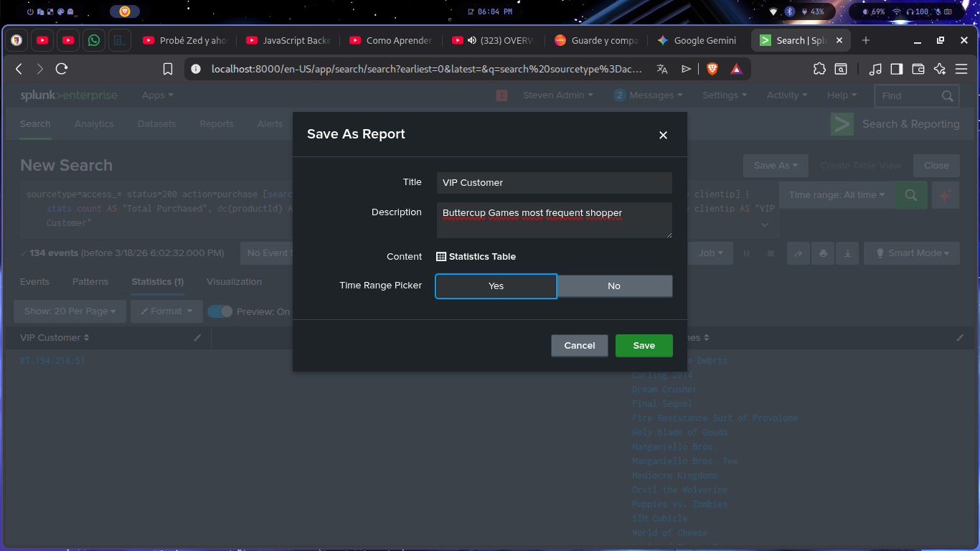Open the browser Extensions puzzle icon
Image resolution: width=980 pixels, height=551 pixels.
(819, 69)
